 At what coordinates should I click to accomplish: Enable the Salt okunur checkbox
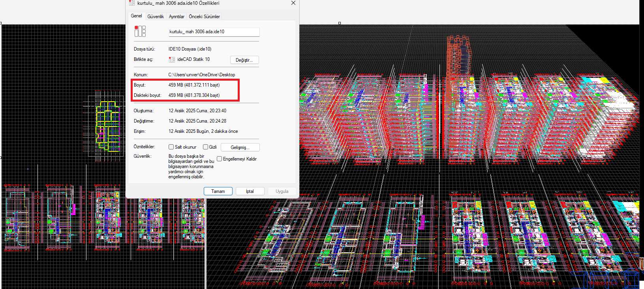click(171, 147)
